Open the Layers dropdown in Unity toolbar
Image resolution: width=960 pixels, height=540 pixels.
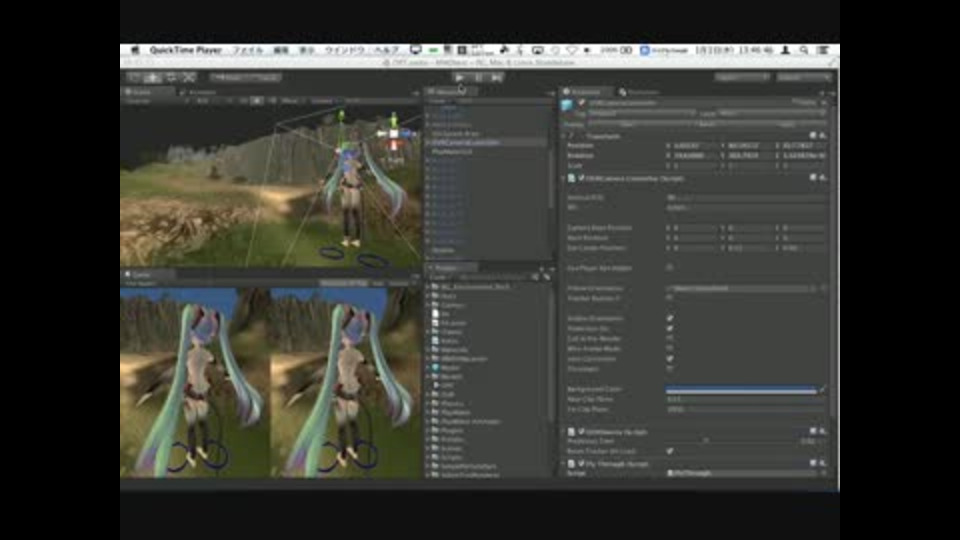742,77
